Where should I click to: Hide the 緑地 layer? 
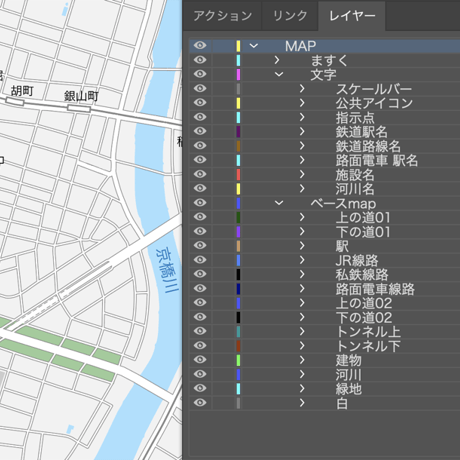coord(200,388)
